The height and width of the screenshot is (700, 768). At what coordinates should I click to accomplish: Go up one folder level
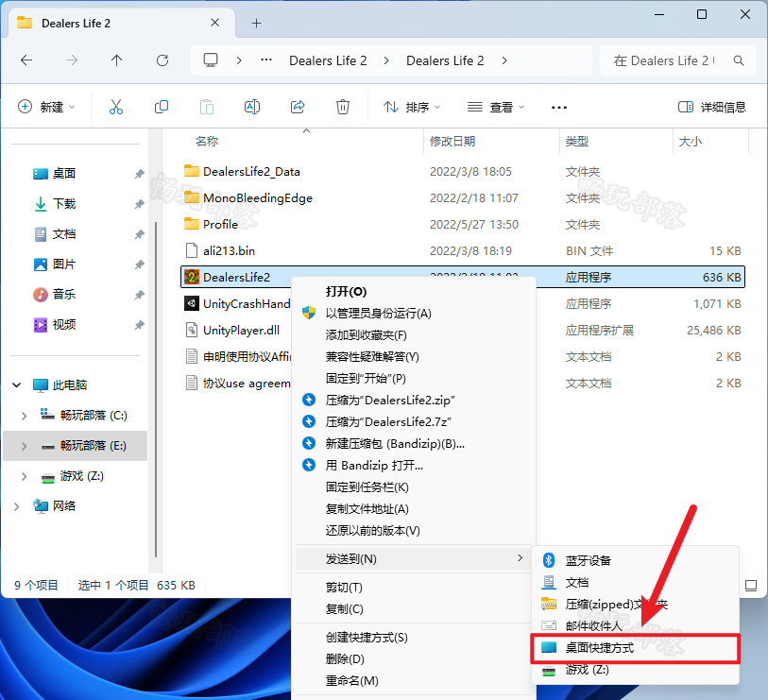[116, 60]
